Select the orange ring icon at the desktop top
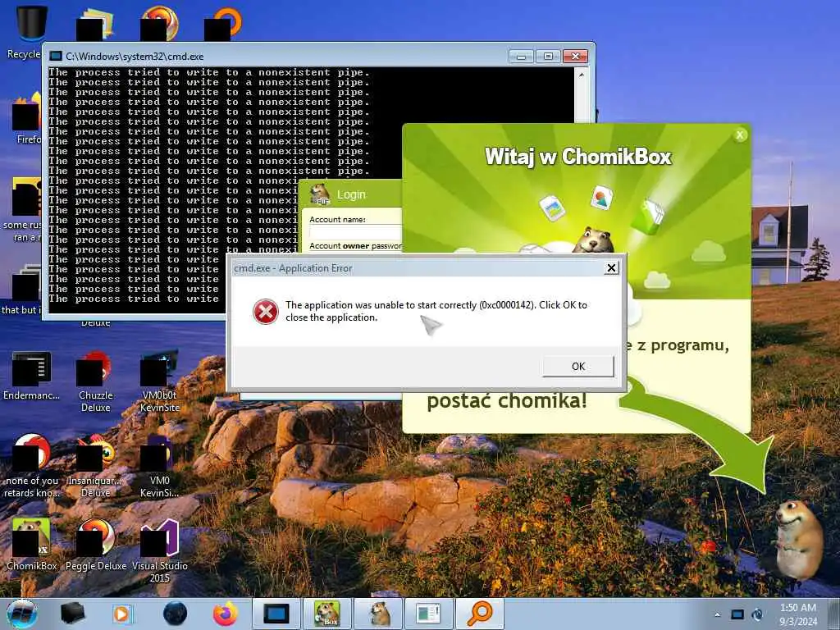This screenshot has height=630, width=840. click(x=223, y=24)
